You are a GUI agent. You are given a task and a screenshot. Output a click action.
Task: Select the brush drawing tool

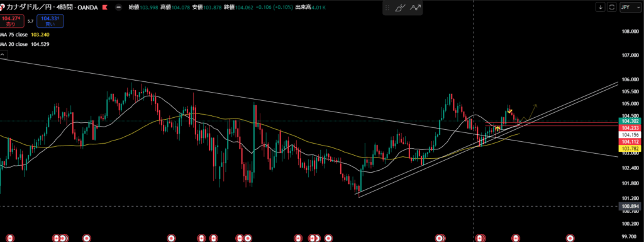tap(401, 8)
